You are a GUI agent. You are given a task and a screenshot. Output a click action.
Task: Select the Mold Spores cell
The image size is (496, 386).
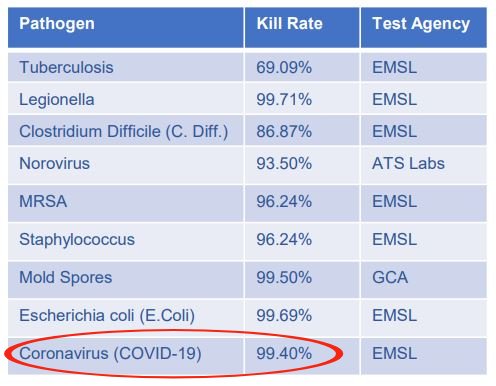pyautogui.click(x=126, y=279)
